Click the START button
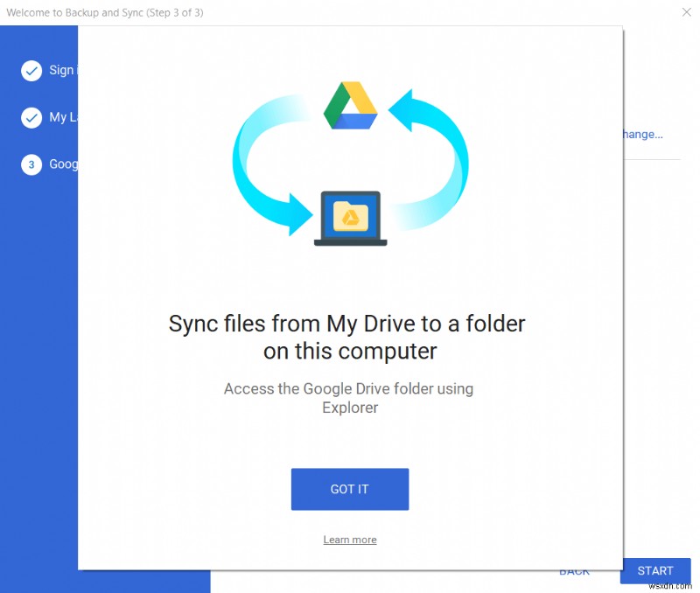 [x=655, y=570]
